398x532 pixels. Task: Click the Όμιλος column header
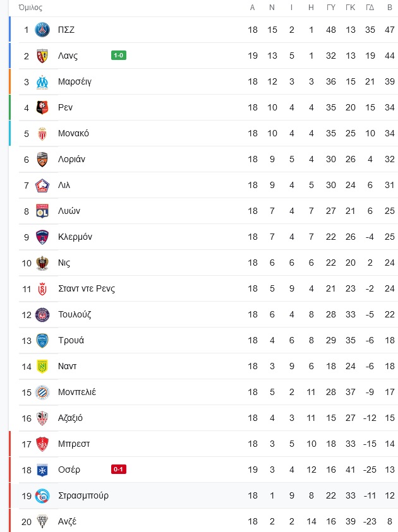click(30, 8)
